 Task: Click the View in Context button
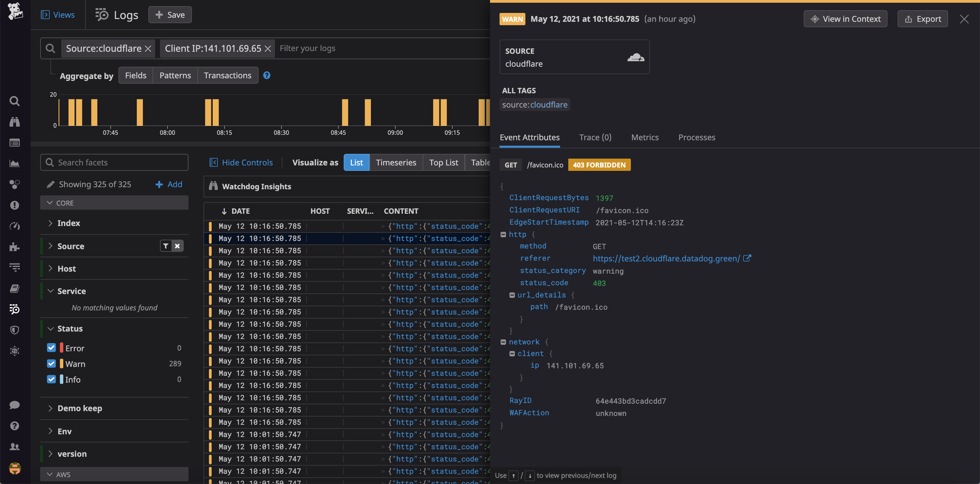845,18
